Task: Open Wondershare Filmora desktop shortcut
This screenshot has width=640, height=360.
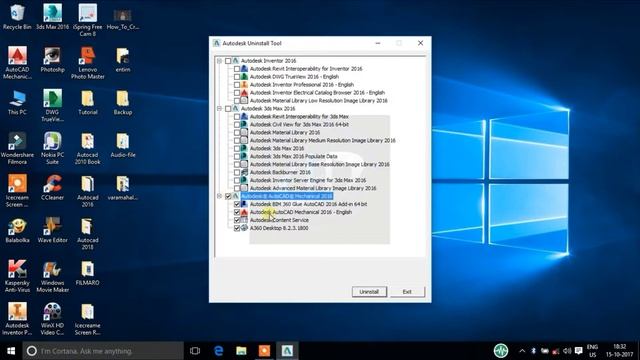Action: coord(17,149)
